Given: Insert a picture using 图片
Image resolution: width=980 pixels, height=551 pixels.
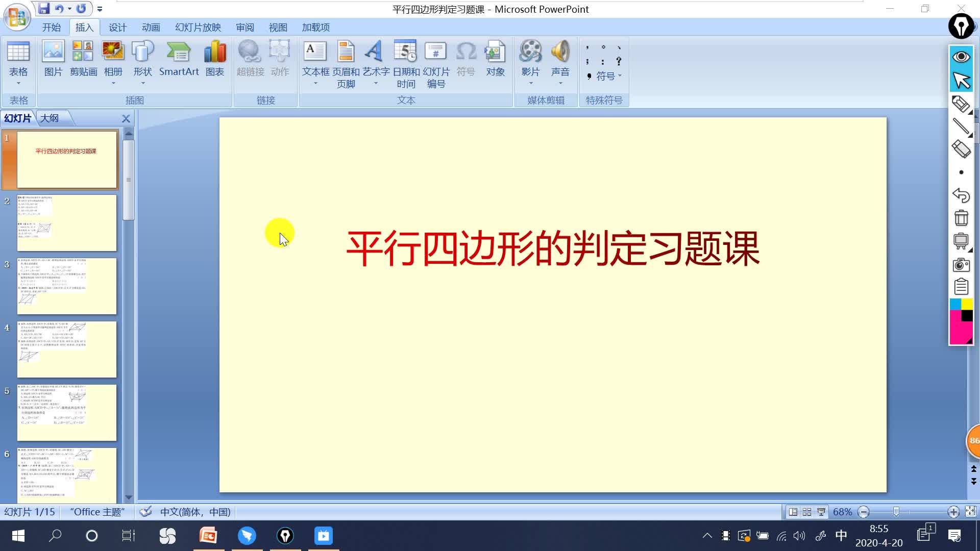Looking at the screenshot, I should pos(53,59).
